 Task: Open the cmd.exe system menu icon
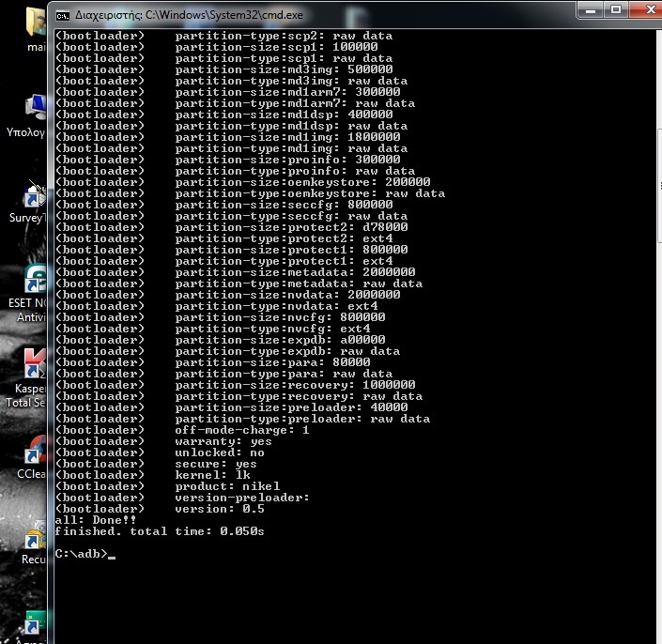click(63, 14)
